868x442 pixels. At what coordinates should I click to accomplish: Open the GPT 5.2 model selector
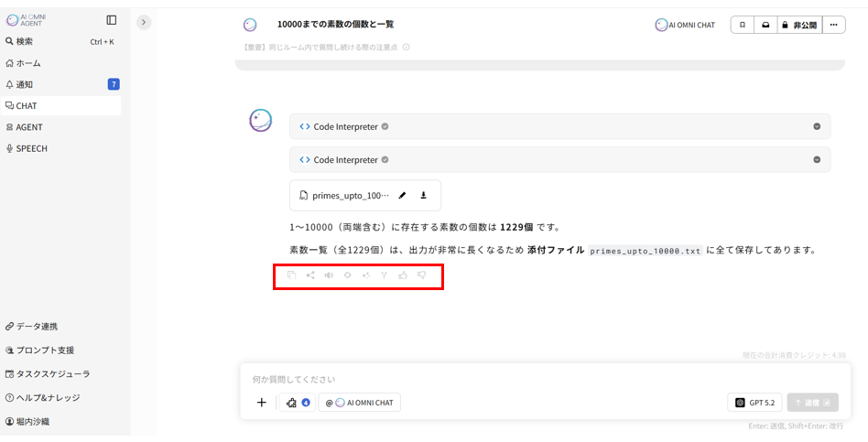(x=754, y=403)
